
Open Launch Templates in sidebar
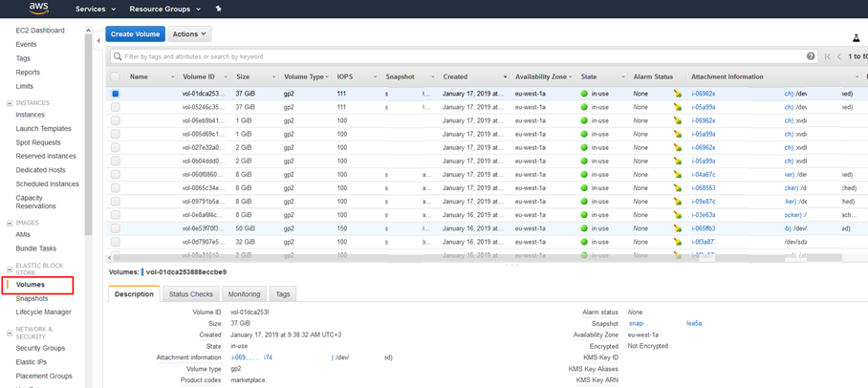[44, 128]
